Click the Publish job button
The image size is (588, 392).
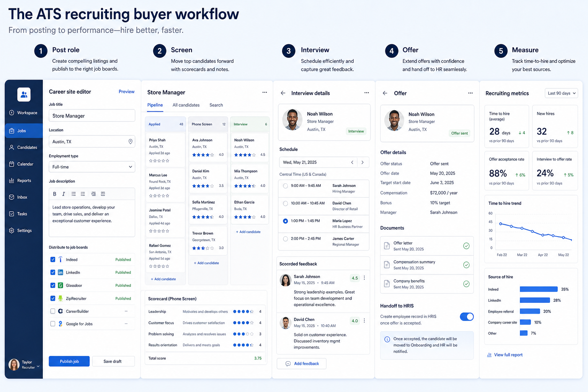click(69, 361)
